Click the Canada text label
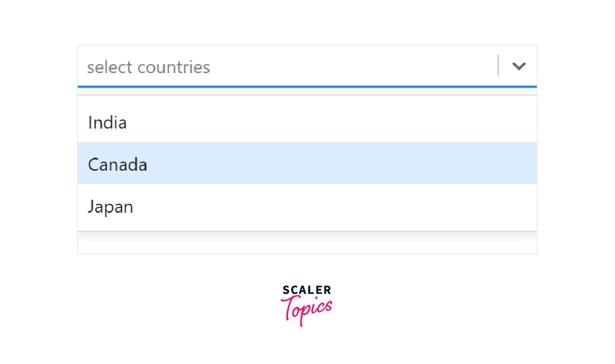Image resolution: width=615 pixels, height=364 pixels. (x=118, y=165)
